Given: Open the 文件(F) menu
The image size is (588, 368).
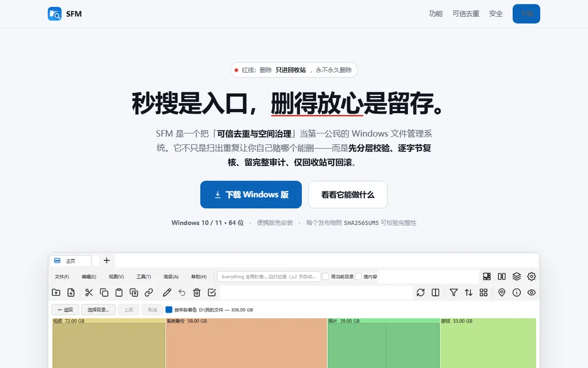Looking at the screenshot, I should point(62,277).
